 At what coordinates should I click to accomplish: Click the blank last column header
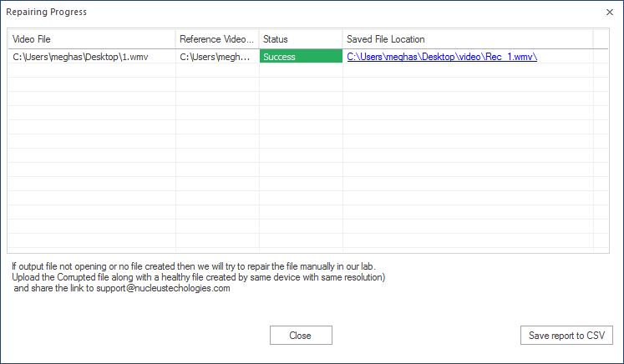(x=601, y=39)
